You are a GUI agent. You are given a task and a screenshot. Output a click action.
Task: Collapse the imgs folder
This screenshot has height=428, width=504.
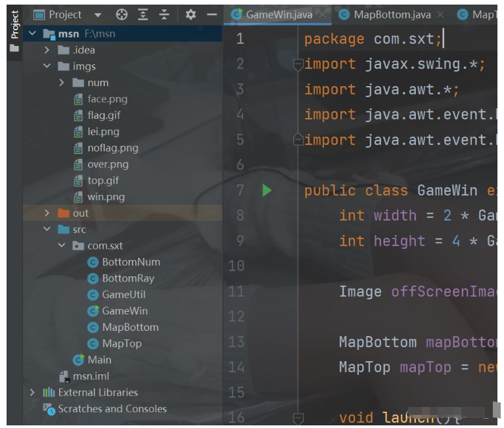tap(47, 66)
